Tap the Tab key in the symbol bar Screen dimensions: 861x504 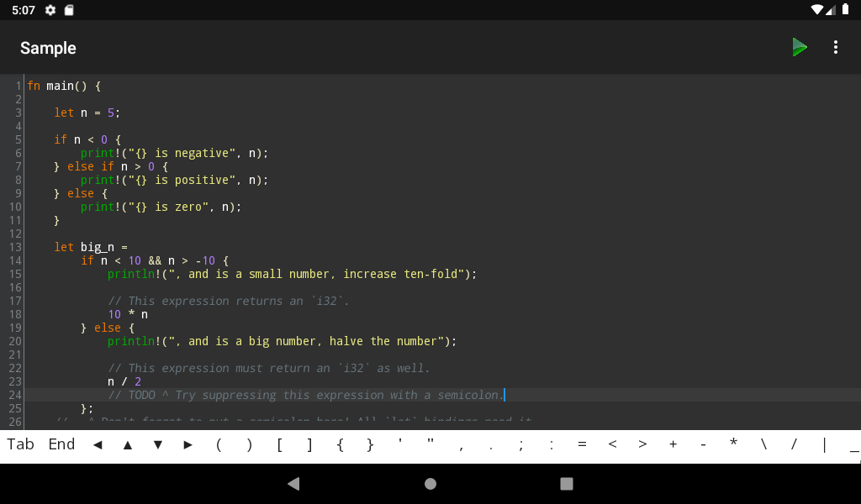(20, 444)
